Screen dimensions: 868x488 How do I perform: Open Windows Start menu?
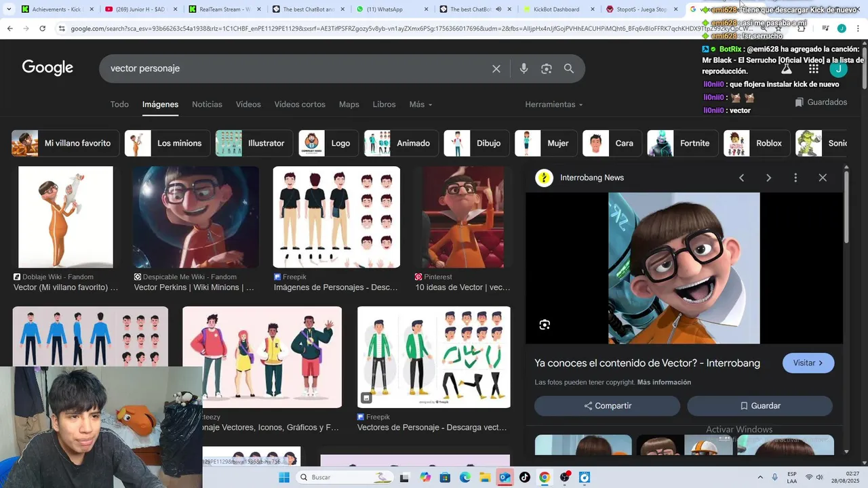pyautogui.click(x=283, y=477)
